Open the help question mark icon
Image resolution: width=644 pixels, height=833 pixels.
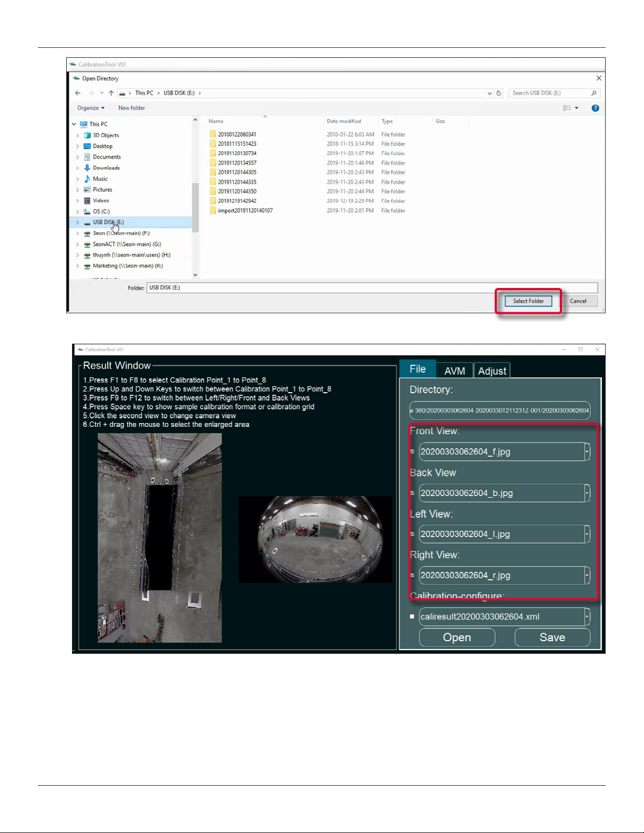click(x=595, y=108)
